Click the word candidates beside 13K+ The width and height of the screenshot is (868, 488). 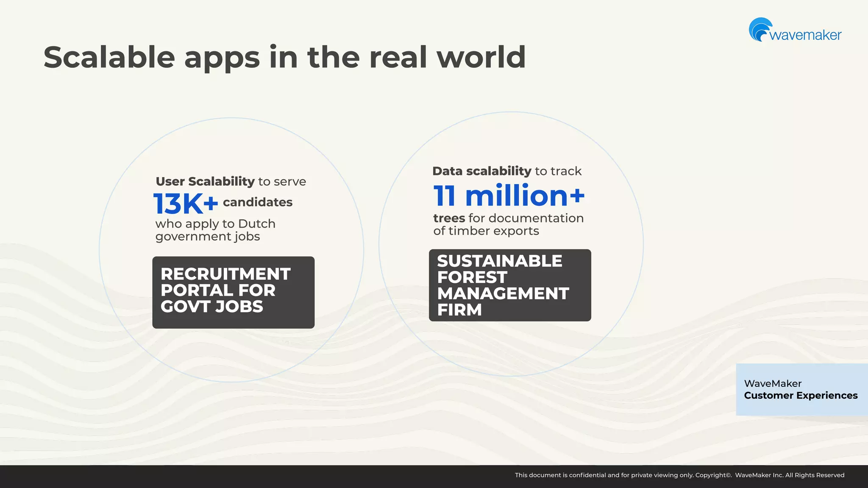click(257, 202)
